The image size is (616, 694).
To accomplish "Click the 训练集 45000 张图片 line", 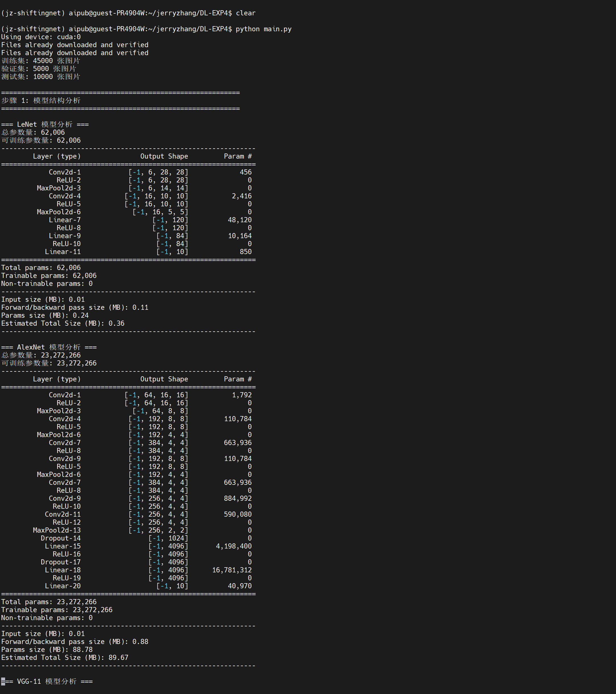I will pos(41,61).
